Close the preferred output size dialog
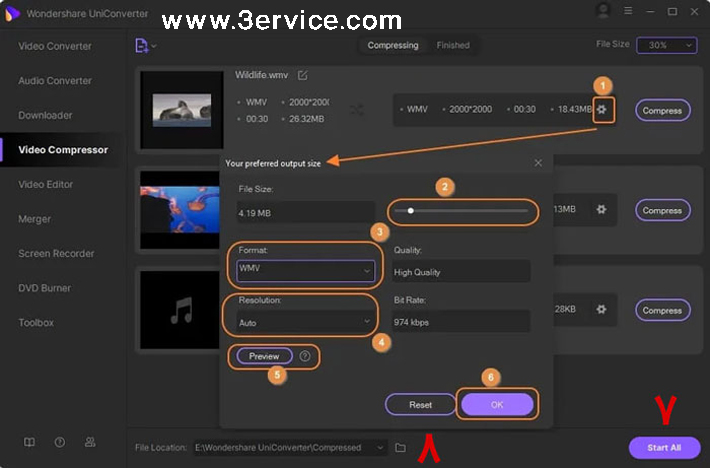The width and height of the screenshot is (710, 468). 538,163
